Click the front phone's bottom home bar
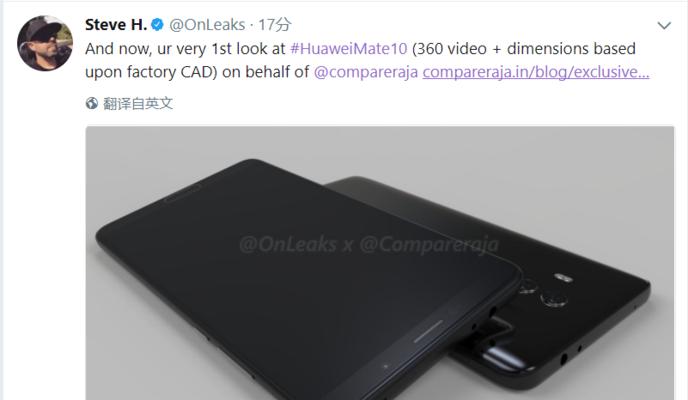Viewport: 688px width, 400px height. 429,331
